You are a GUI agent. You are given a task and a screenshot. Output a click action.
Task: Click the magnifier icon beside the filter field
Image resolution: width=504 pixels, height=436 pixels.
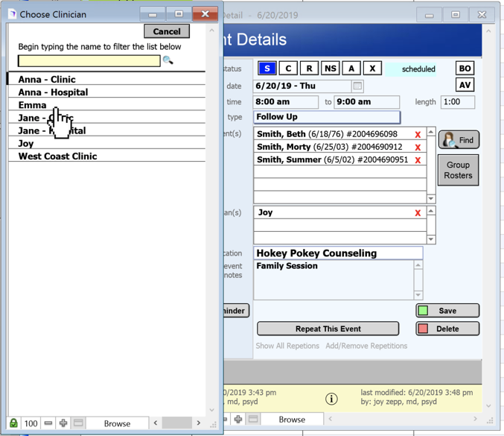[x=168, y=60]
